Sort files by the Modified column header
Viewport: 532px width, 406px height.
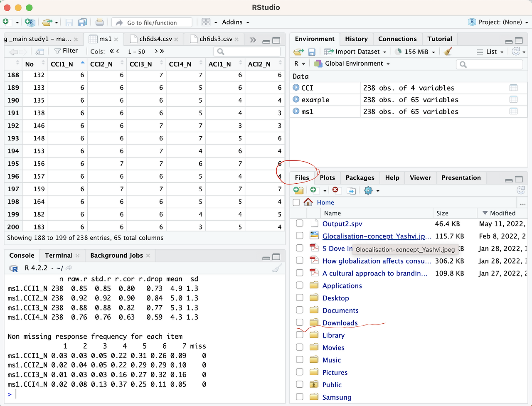click(502, 213)
